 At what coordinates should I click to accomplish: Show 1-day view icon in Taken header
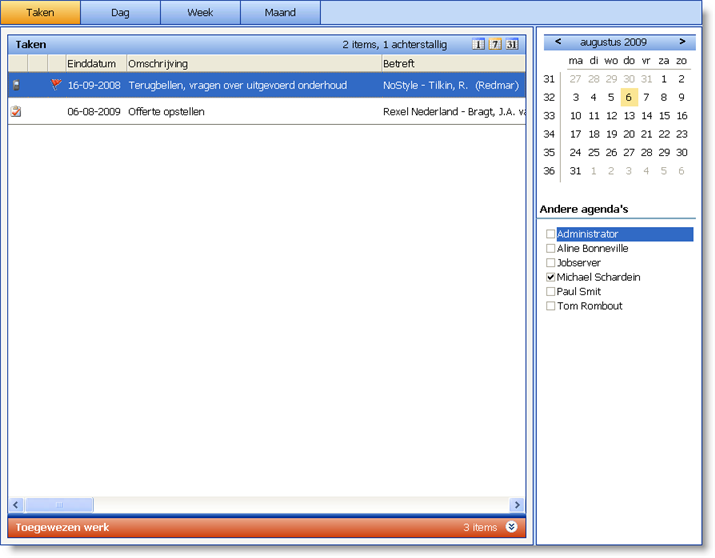(478, 44)
